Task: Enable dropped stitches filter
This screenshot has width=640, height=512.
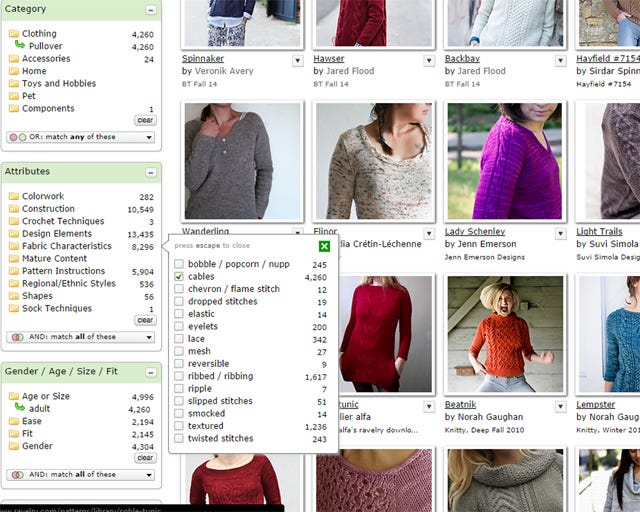Action: tap(179, 301)
